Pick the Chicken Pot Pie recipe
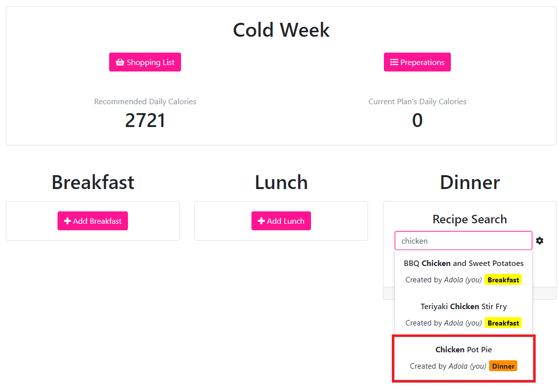Screen dimensions: 558x392 click(x=463, y=350)
